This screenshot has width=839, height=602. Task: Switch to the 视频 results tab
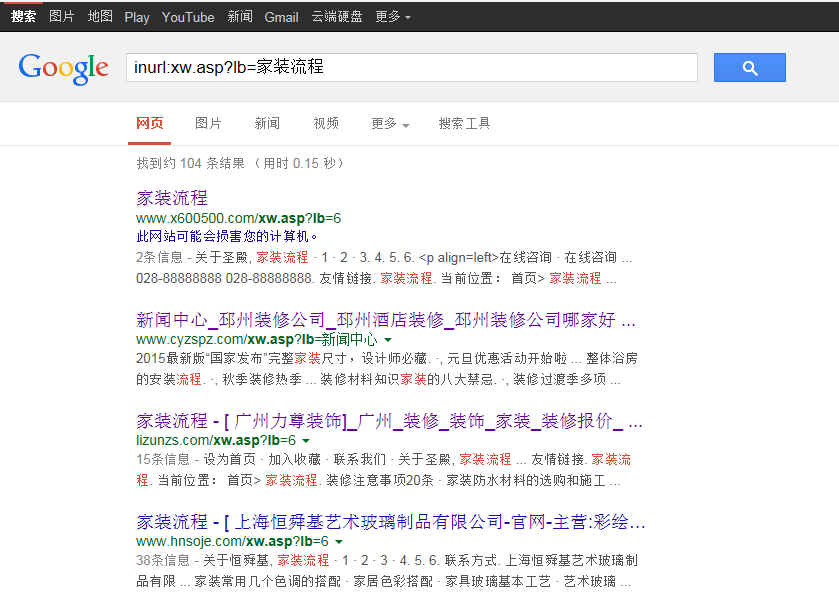[x=326, y=124]
